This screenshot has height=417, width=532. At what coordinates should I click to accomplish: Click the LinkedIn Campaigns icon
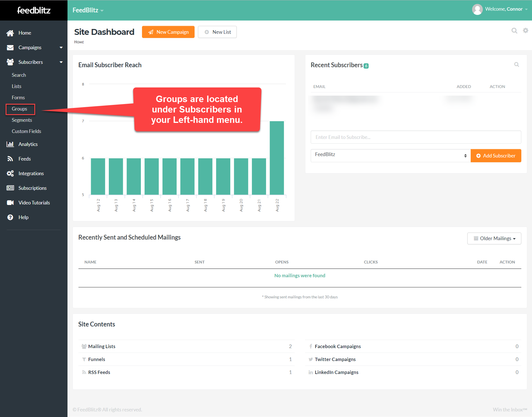[311, 372]
